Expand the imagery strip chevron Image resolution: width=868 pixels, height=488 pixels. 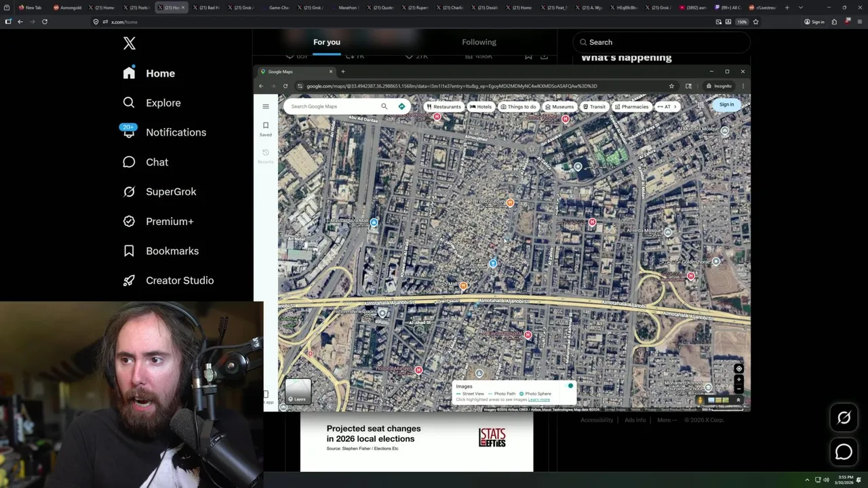(x=738, y=400)
